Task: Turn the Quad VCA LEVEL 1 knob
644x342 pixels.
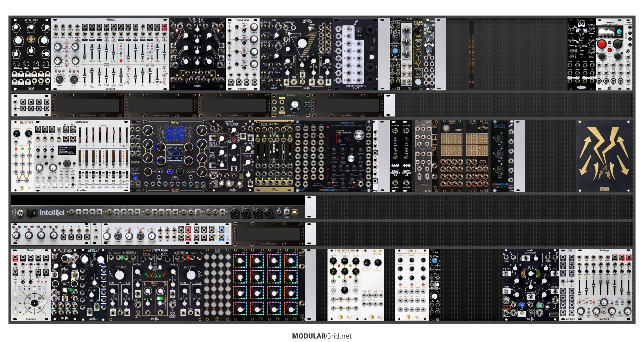Action: pyautogui.click(x=254, y=27)
